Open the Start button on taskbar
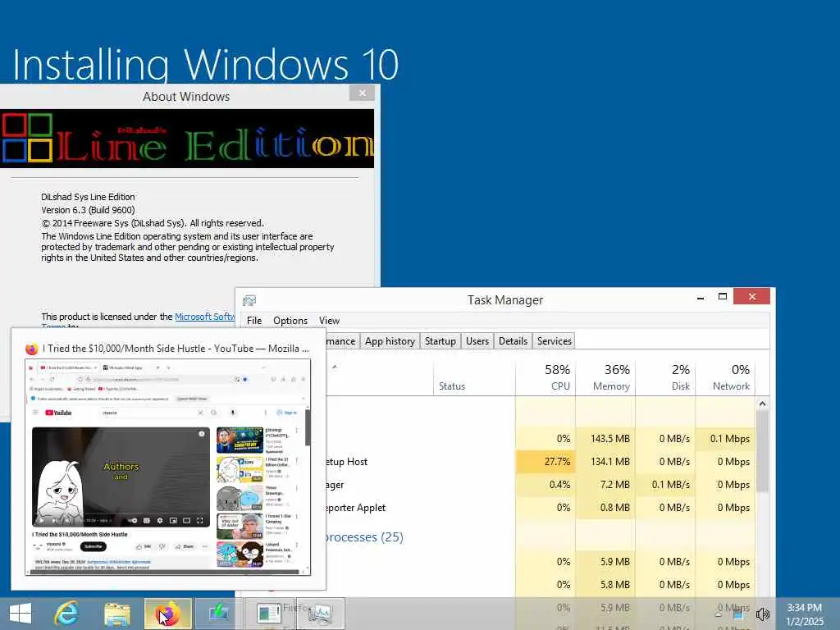 pyautogui.click(x=21, y=614)
